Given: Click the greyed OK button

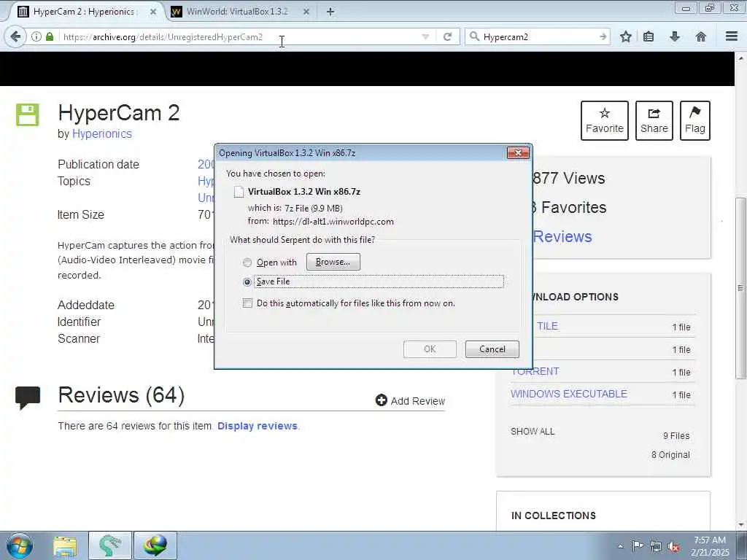Looking at the screenshot, I should [430, 349].
